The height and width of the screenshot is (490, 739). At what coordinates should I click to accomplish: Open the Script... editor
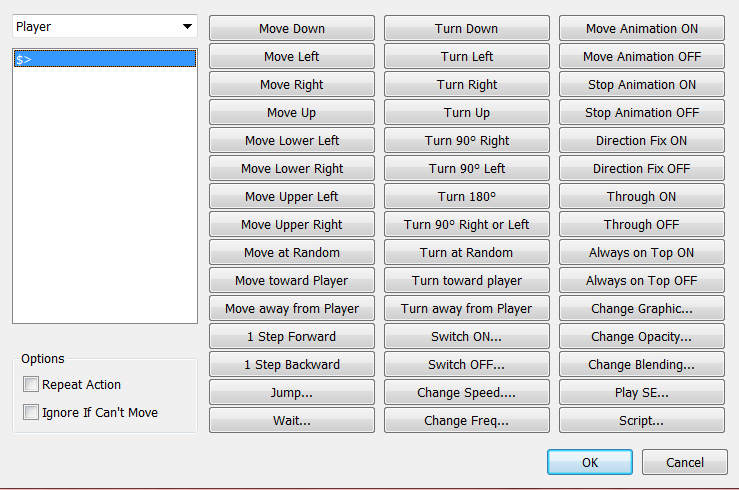pyautogui.click(x=641, y=420)
